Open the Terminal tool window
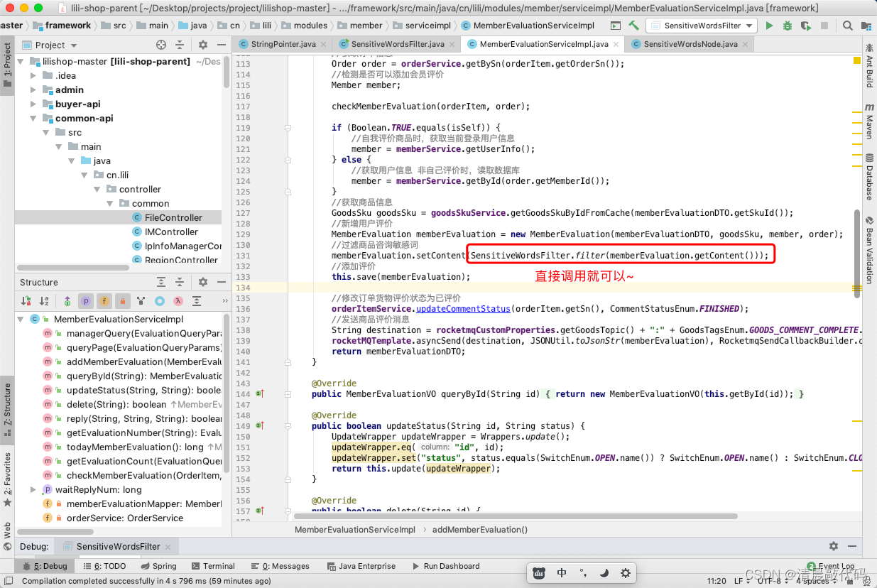 [x=212, y=566]
